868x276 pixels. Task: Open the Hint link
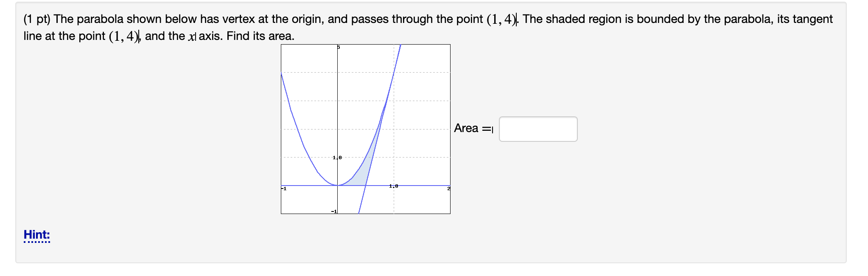tap(36, 234)
